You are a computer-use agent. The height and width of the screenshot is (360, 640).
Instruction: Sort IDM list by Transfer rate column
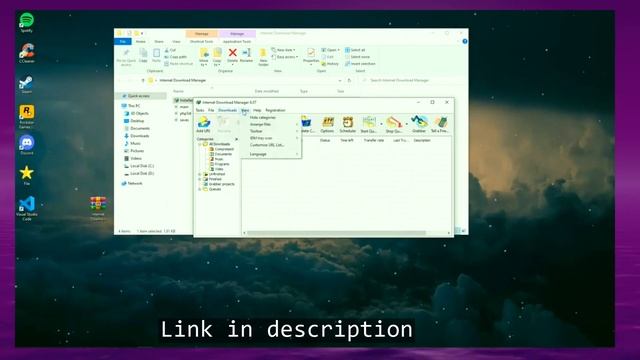373,140
